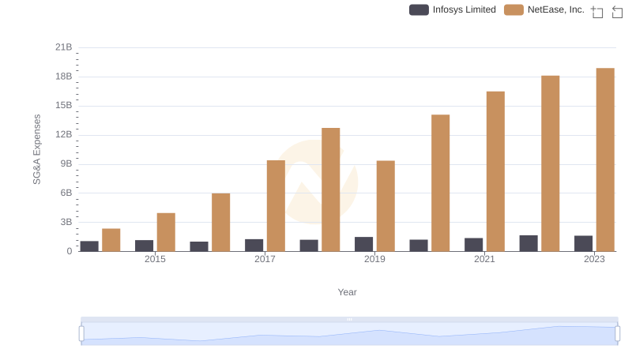
Task: Click the 2015 x-axis label
Action: click(155, 259)
